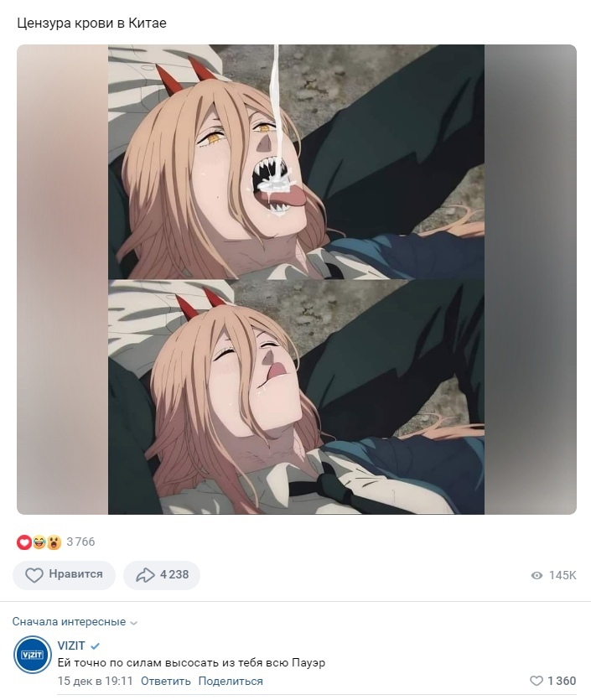Click the eye views icon beside 145K

537,576
